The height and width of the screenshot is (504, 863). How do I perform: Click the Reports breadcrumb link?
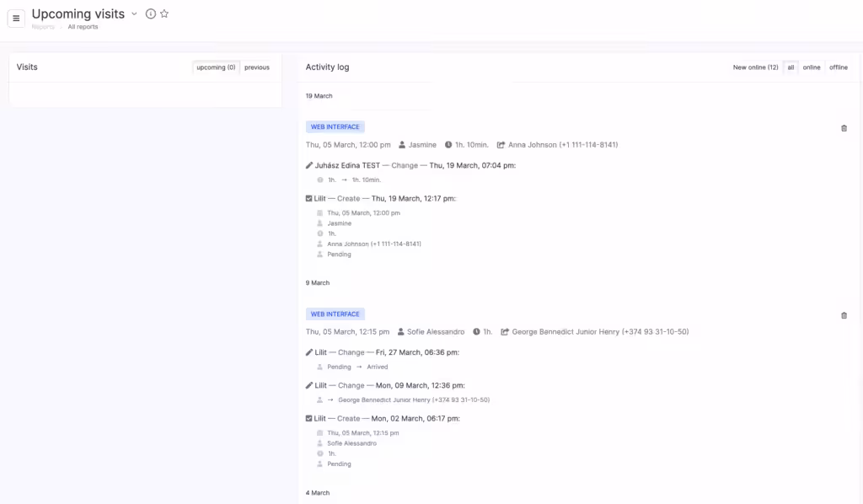(x=43, y=27)
